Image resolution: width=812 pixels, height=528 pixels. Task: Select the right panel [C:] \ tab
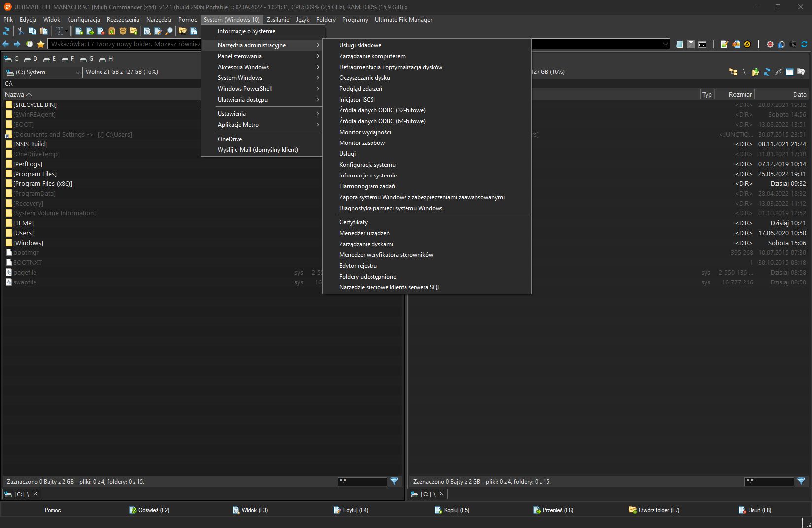pyautogui.click(x=428, y=494)
